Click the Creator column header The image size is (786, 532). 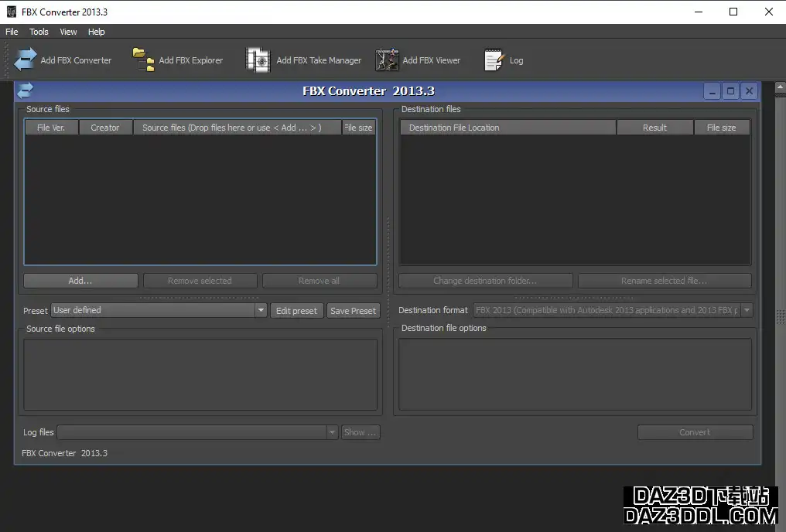tap(105, 128)
